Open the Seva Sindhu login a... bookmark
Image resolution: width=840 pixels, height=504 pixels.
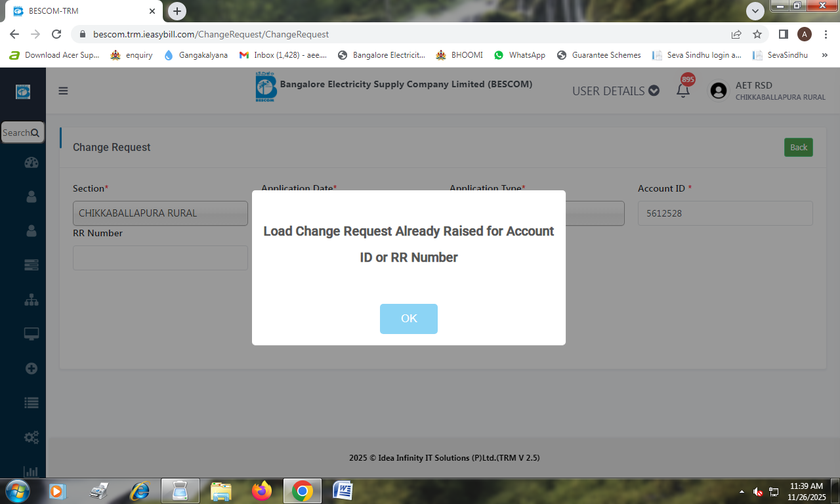point(696,55)
